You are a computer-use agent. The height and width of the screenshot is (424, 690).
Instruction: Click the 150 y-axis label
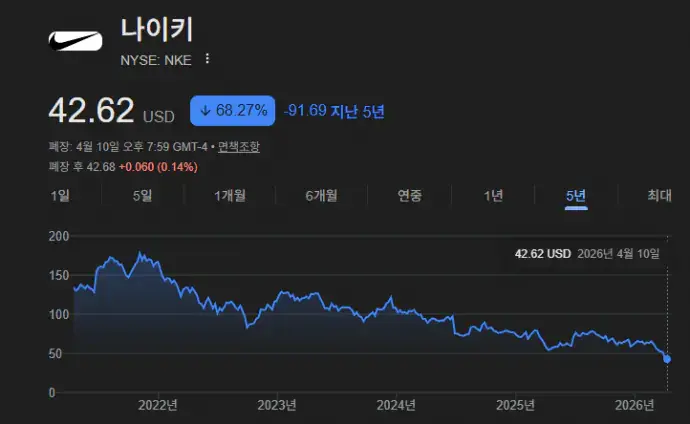click(x=59, y=275)
